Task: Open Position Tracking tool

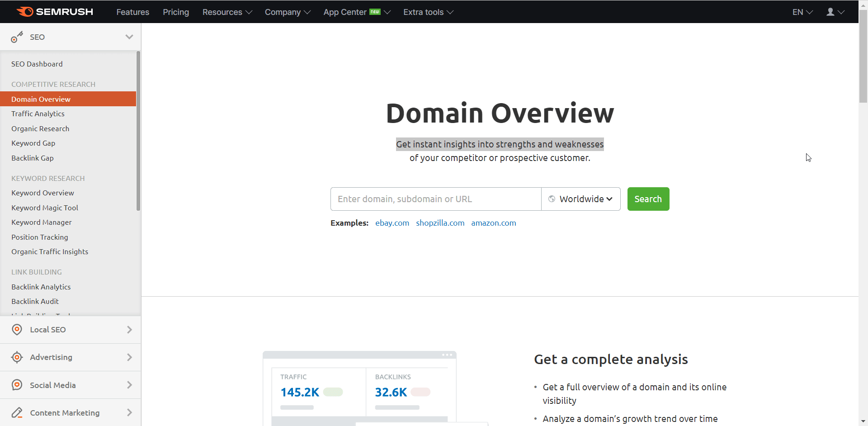Action: click(40, 237)
